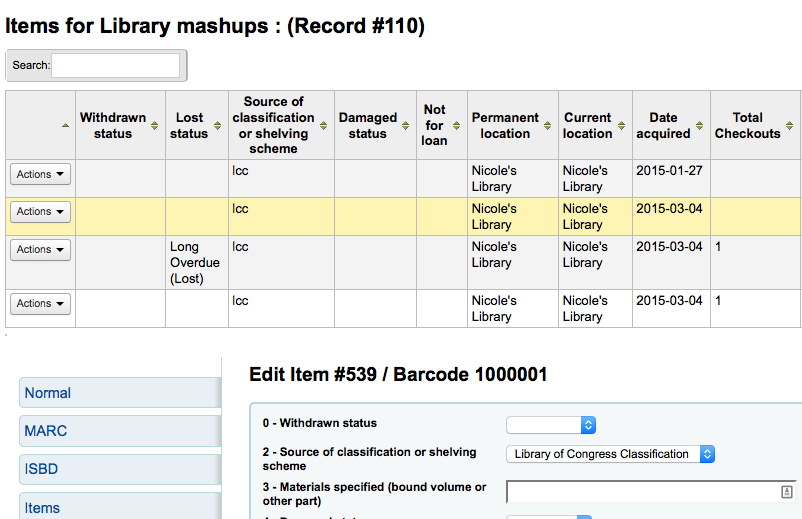Open Actions dropdown in highlighted yellow row
This screenshot has height=519, width=802.
[40, 212]
